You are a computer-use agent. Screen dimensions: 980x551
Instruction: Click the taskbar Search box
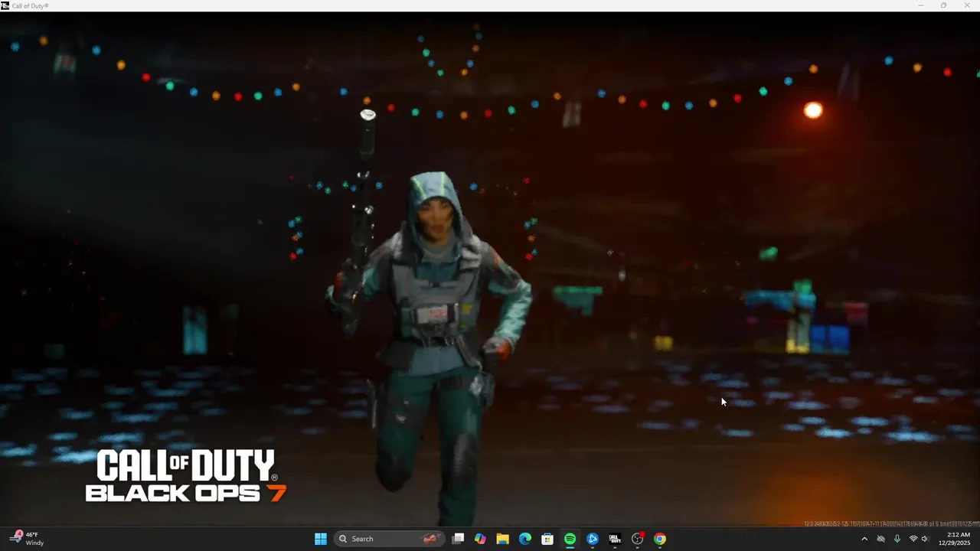pos(390,539)
